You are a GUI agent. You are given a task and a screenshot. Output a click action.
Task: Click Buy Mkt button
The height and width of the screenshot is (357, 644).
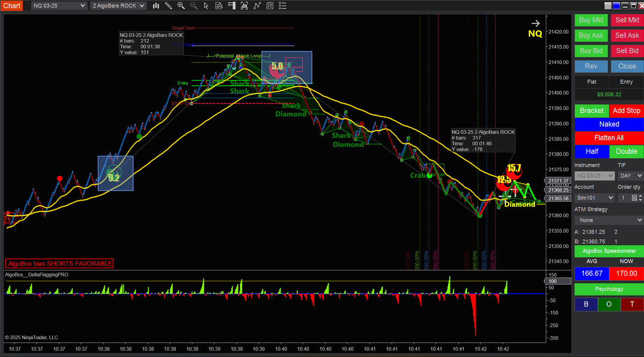591,20
